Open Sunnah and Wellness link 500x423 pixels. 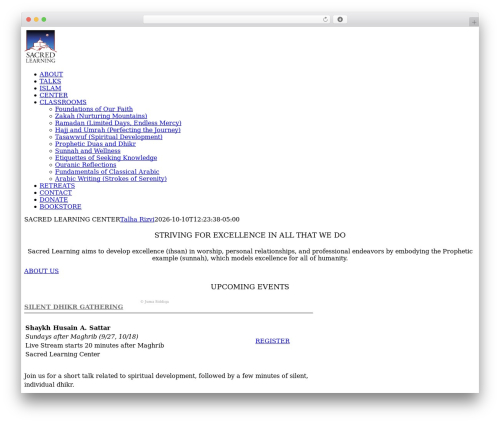88,151
